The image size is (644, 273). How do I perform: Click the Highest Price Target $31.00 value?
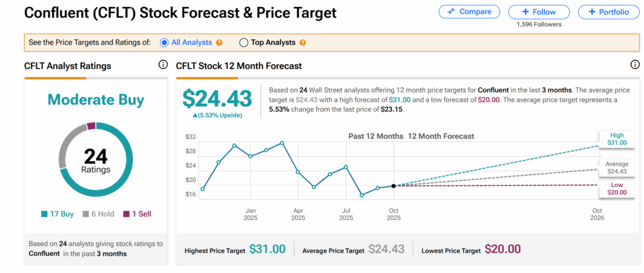tap(267, 250)
